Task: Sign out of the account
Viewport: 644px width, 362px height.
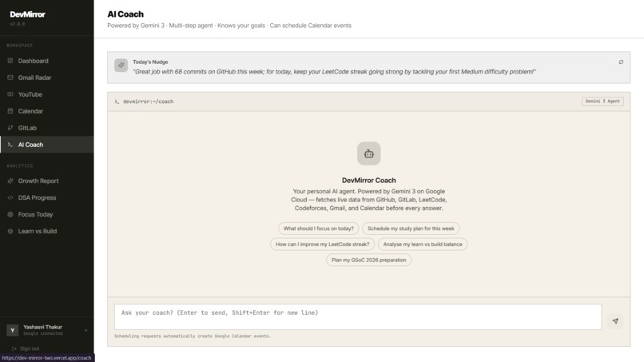Action: (x=26, y=348)
